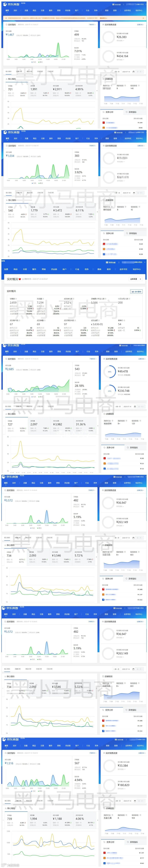The height and width of the screenshot is (868, 148).
Task: Click the 今日加购人数 200 value
Action: [120, 303]
